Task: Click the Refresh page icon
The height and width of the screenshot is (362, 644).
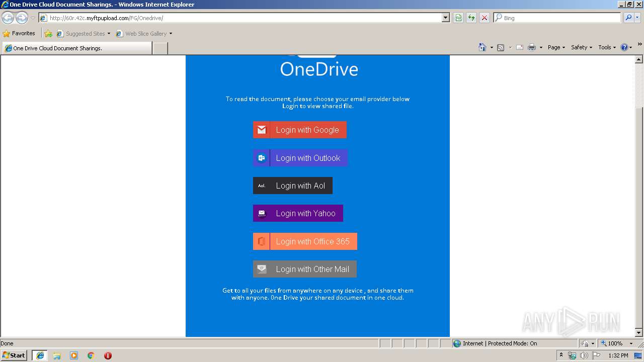Action: [x=471, y=18]
